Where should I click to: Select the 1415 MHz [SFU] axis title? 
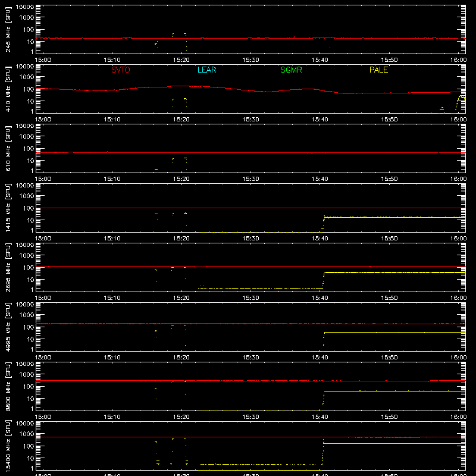tap(8, 208)
